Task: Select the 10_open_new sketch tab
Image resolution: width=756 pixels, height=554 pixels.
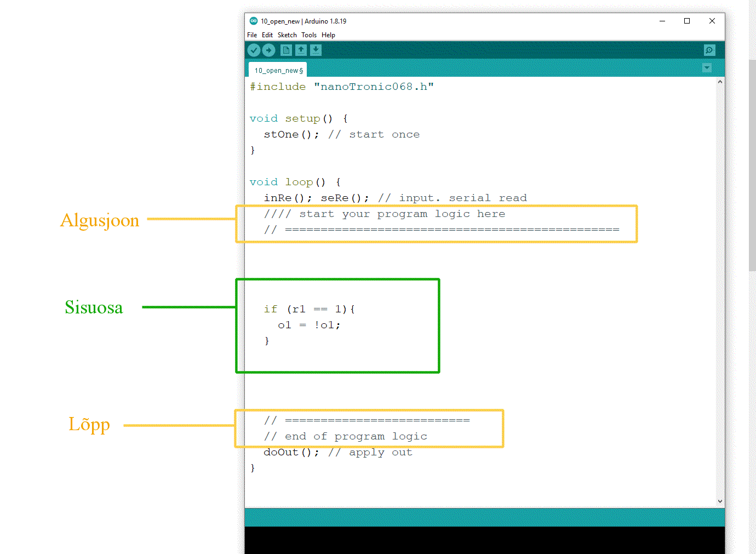Action: (x=278, y=70)
